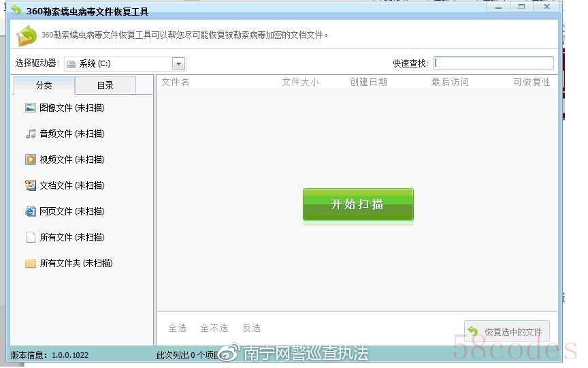Viewport: 588px width, 368px height.
Task: Click the 图像文件 picture icon
Action: 31,108
